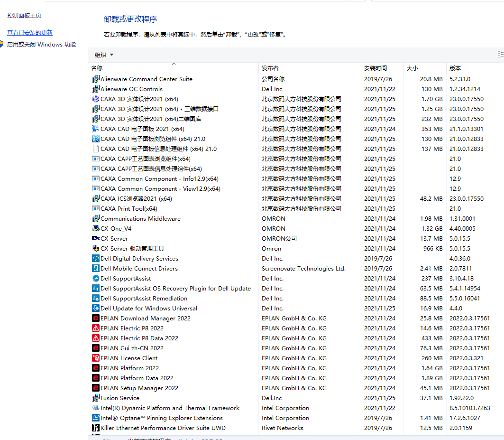
Task: Click version 8.5.10103.7263
Action: (x=469, y=408)
